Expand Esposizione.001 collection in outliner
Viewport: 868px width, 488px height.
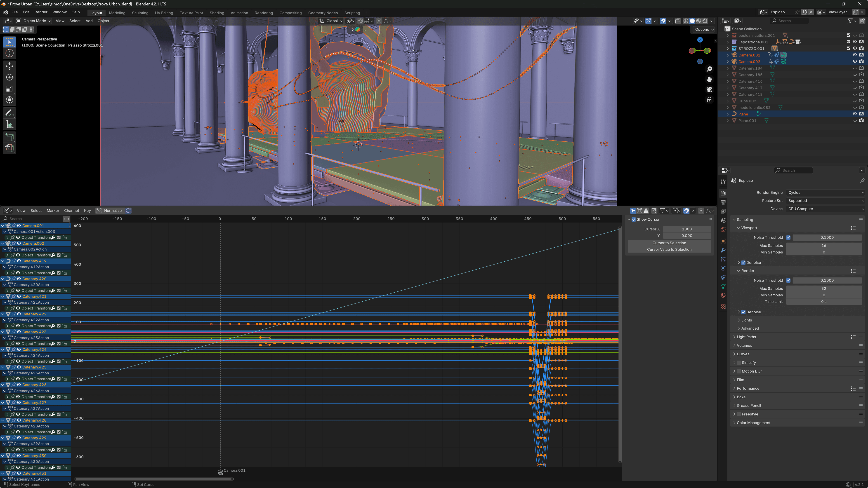coord(728,42)
